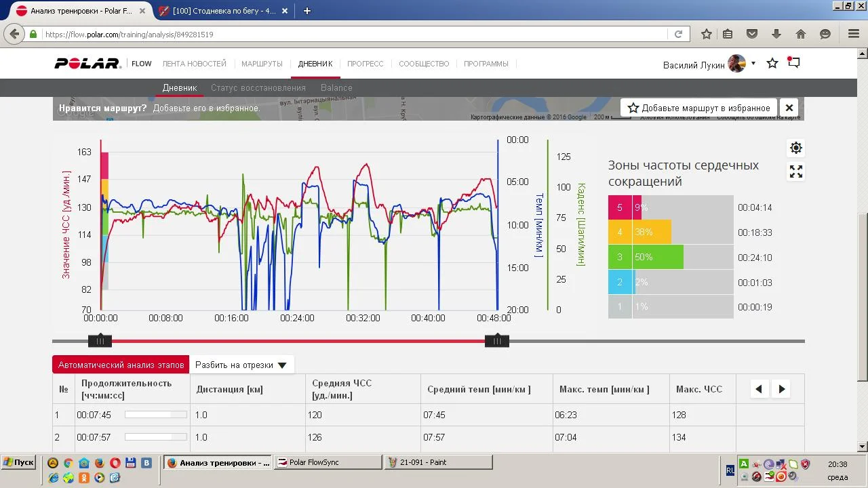Viewport: 868px width, 488px height.
Task: Click the chart settings gear icon
Action: coord(796,148)
